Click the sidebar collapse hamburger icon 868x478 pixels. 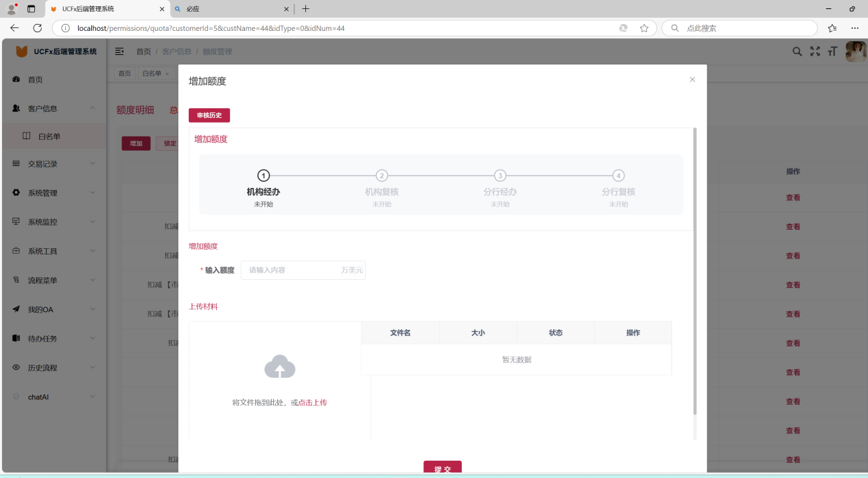pyautogui.click(x=119, y=51)
